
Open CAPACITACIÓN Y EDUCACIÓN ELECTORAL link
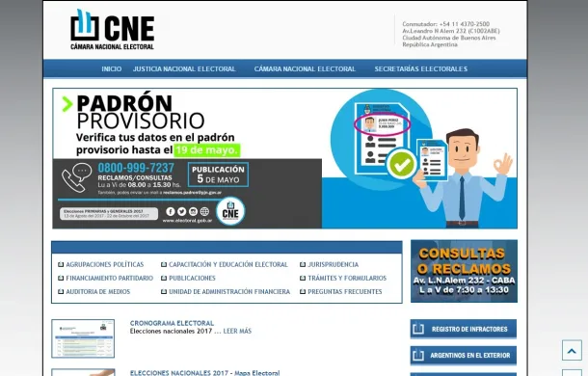coord(228,264)
